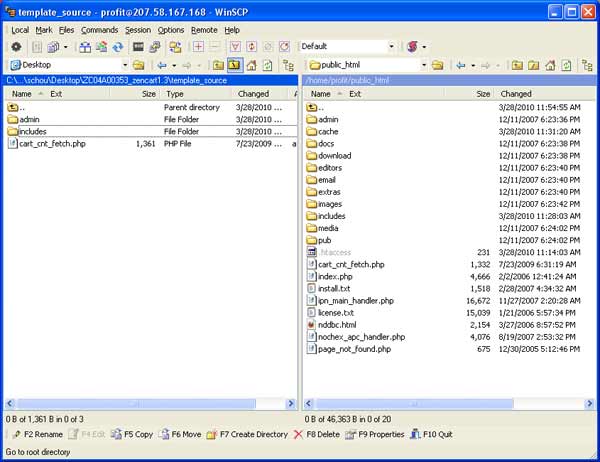Select the images folder in remote panel
Screen dimensions: 600x462
coord(329,203)
